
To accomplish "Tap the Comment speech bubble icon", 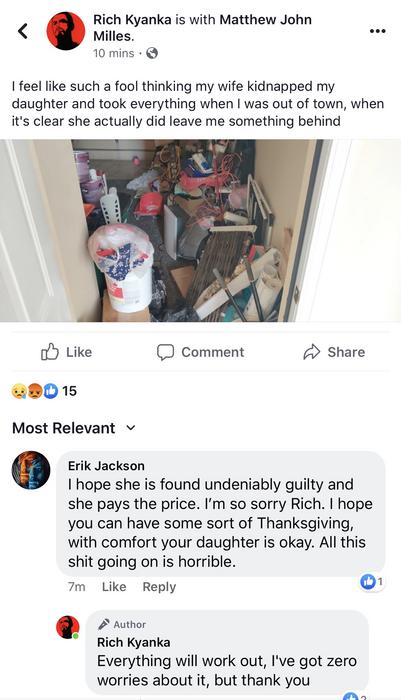I will [x=165, y=352].
